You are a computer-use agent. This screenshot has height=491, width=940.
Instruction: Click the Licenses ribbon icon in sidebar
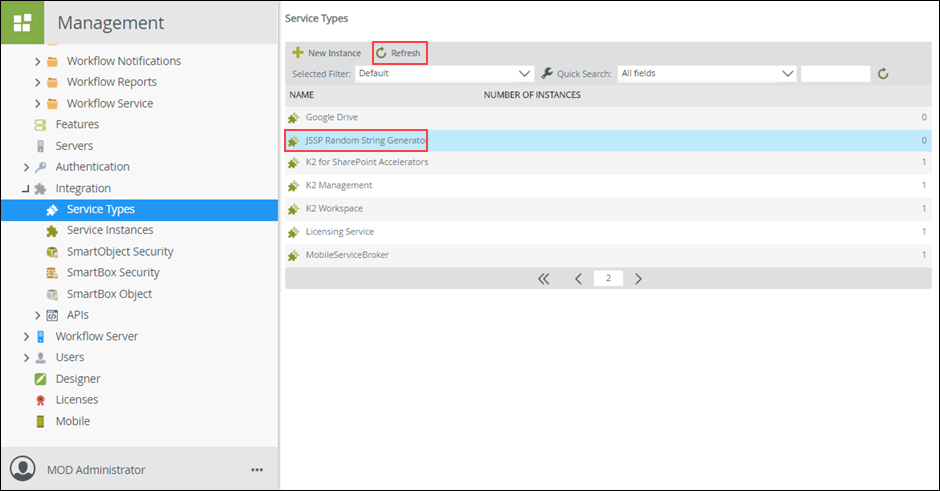click(x=40, y=400)
